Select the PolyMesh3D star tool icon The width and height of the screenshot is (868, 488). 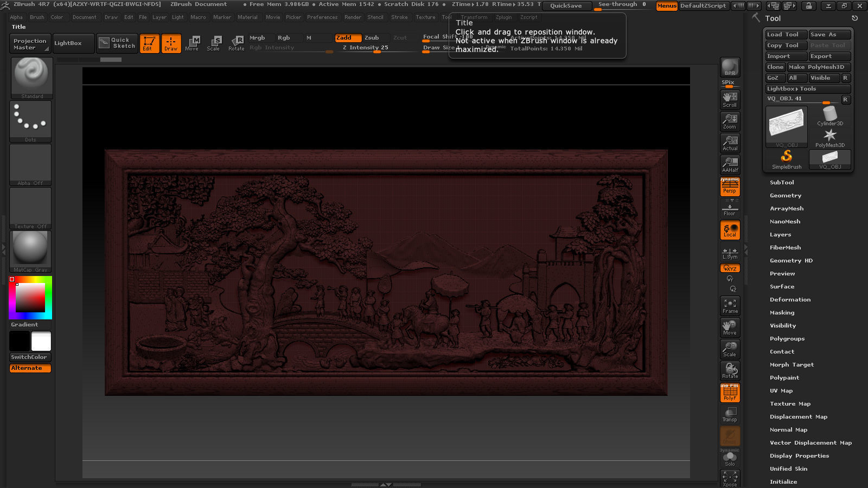(x=830, y=138)
